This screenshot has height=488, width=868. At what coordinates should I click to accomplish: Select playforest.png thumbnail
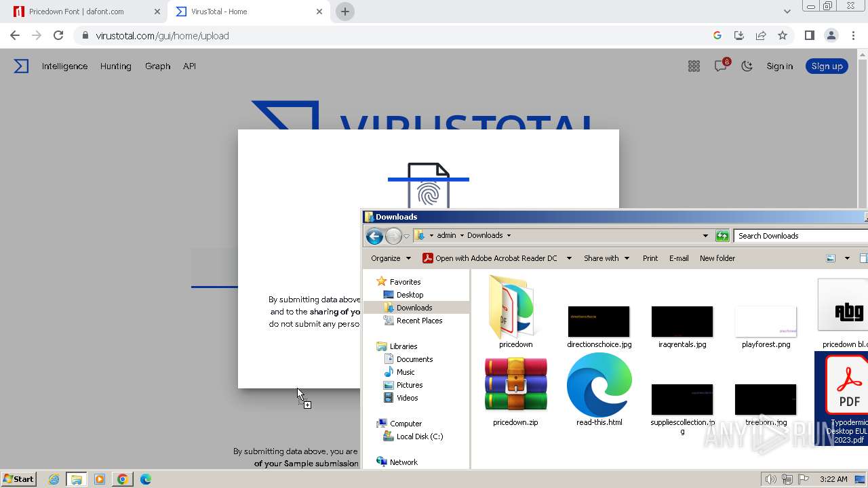(766, 326)
